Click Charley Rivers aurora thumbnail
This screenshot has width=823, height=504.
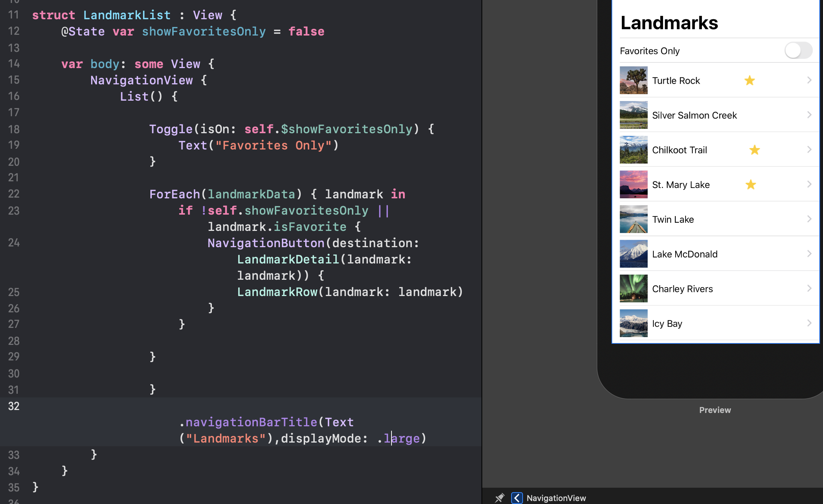633,289
